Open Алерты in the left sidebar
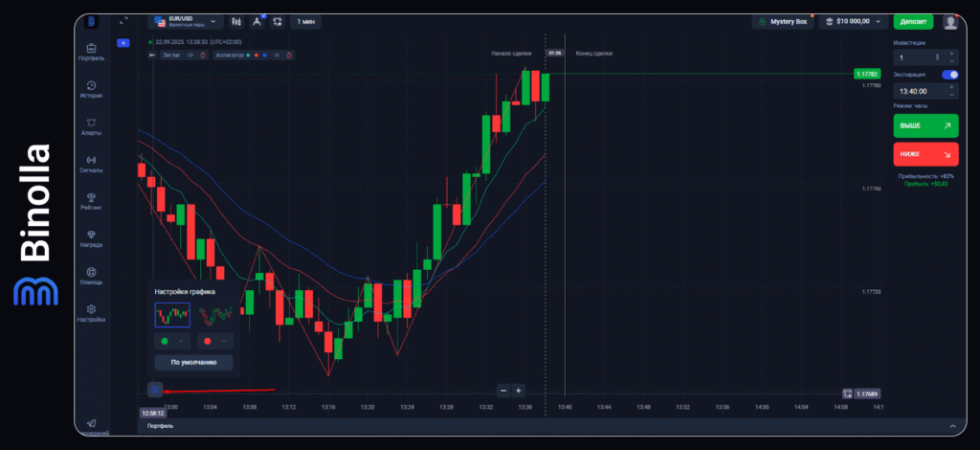Screen dimensions: 980x450 click(x=91, y=126)
